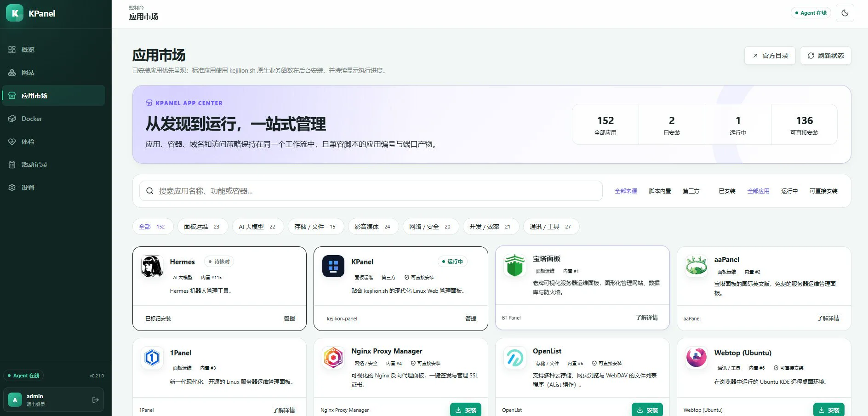The height and width of the screenshot is (416, 868).
Task: Click the 136 可直接安装 stat tile
Action: pyautogui.click(x=804, y=125)
